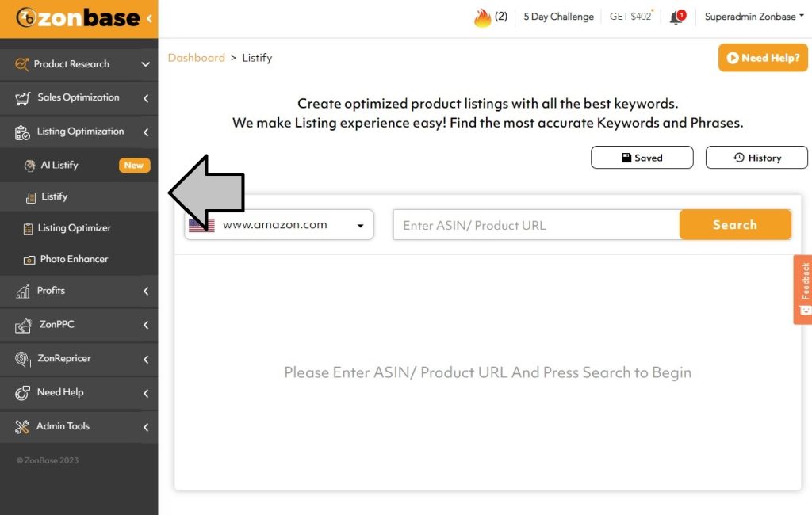Click the Need Help? video button
Screen dimensions: 812x515
(x=763, y=58)
